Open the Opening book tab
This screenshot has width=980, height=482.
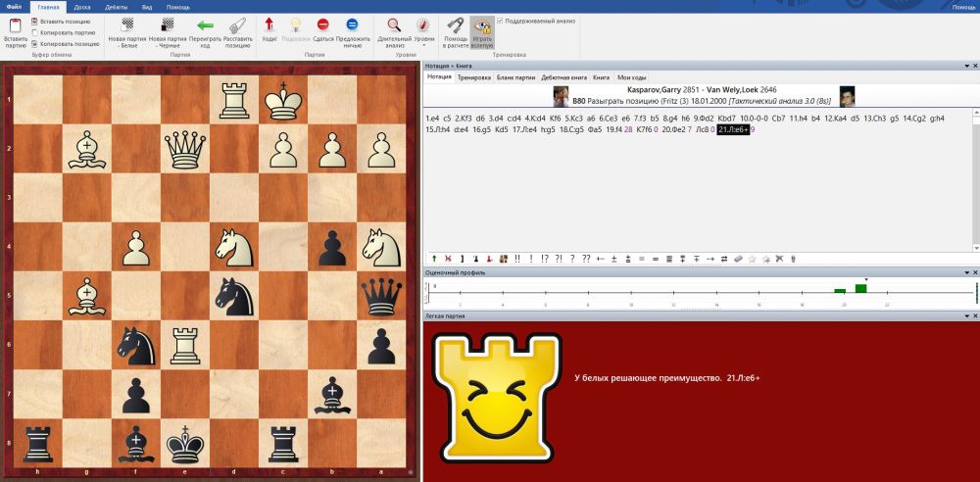tap(563, 76)
